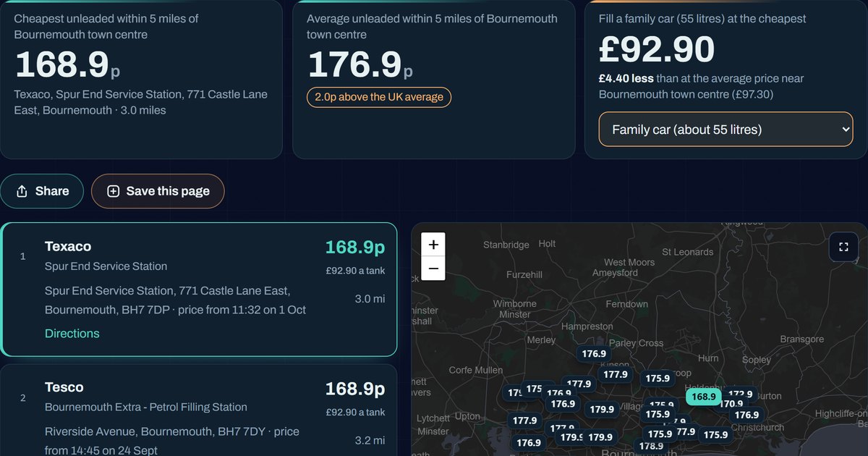The width and height of the screenshot is (868, 456).
Task: Click the Texaco card's '168.9p' price
Action: [355, 248]
